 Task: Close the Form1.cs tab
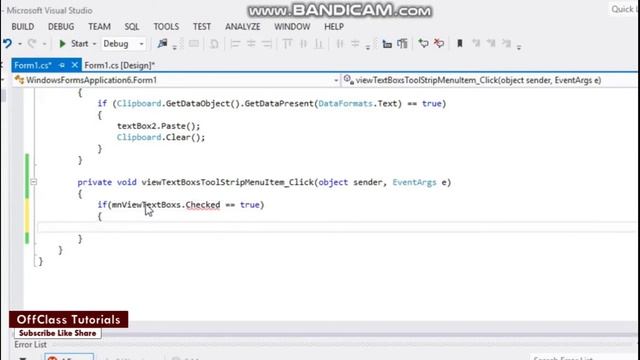75,65
